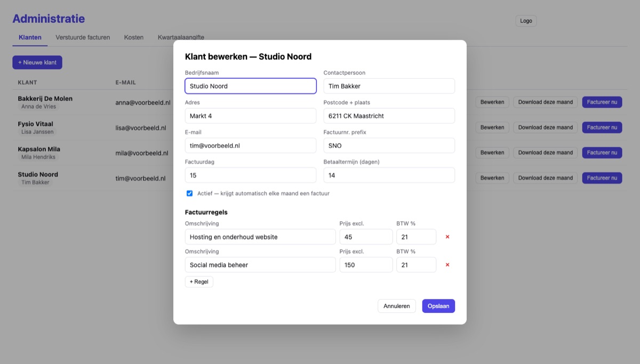Open the Kwartaalaangifte tab
Image resolution: width=640 pixels, height=364 pixels.
point(181,37)
